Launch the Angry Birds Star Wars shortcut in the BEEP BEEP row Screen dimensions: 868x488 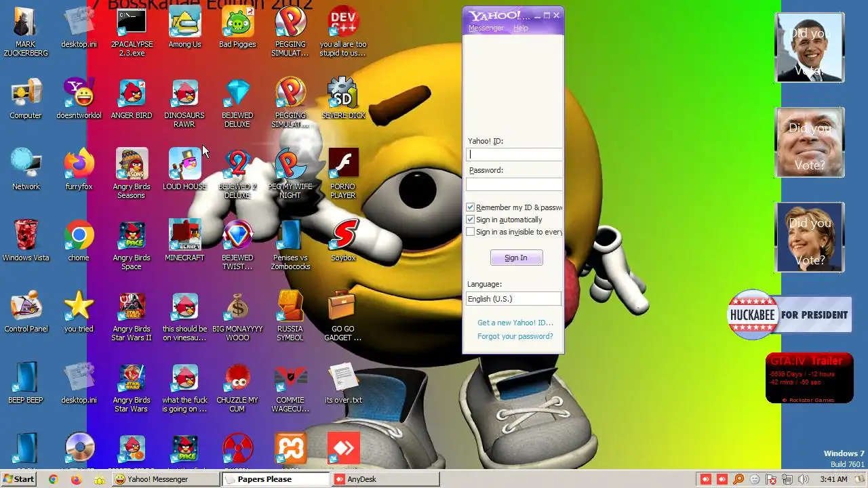coord(132,388)
